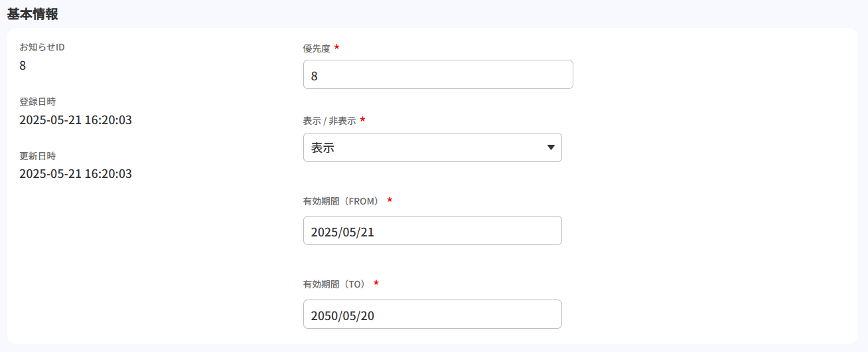This screenshot has height=352, width=868.
Task: Focus the 有効期間（FROM） date field
Action: tap(432, 230)
